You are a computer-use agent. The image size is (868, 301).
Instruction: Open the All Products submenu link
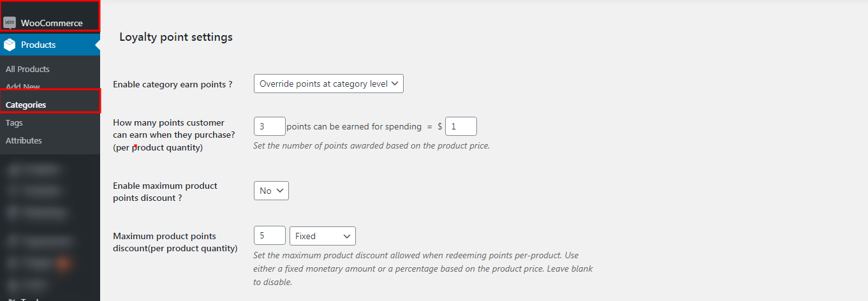pos(27,69)
